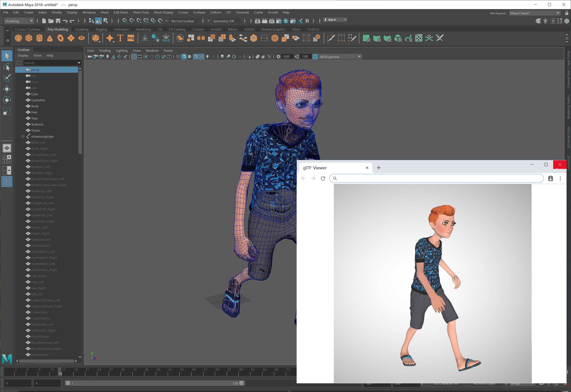The height and width of the screenshot is (392, 571).
Task: Click the Undo icon in status line
Action: tap(65, 21)
